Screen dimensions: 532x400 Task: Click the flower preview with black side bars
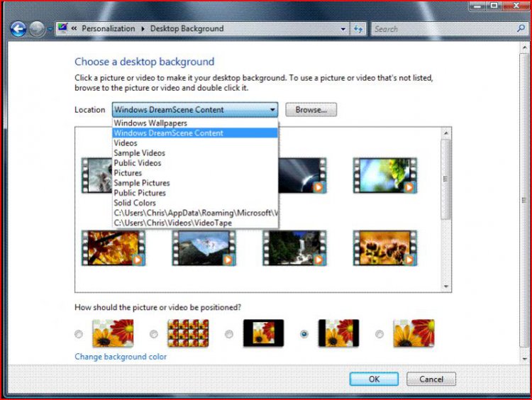(x=338, y=333)
